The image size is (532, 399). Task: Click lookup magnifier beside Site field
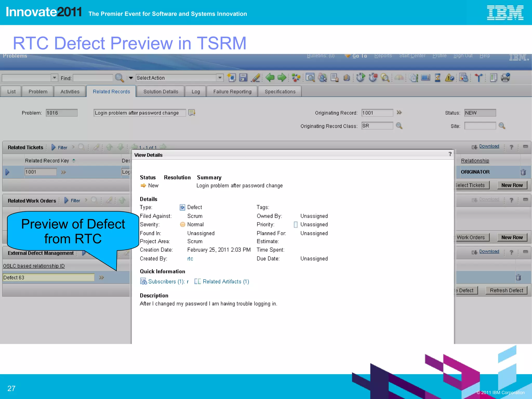pos(502,126)
